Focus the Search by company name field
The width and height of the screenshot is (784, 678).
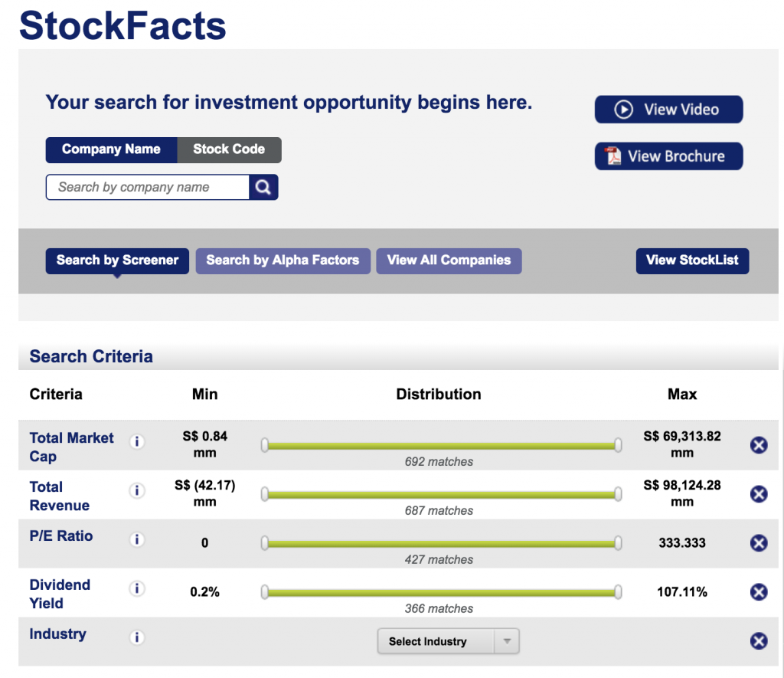[148, 187]
